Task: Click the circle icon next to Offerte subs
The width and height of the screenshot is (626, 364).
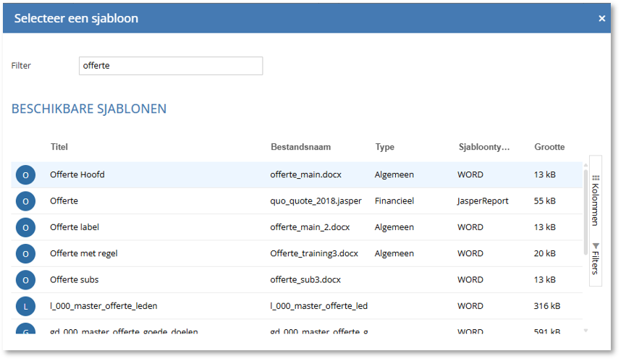Action: (25, 279)
